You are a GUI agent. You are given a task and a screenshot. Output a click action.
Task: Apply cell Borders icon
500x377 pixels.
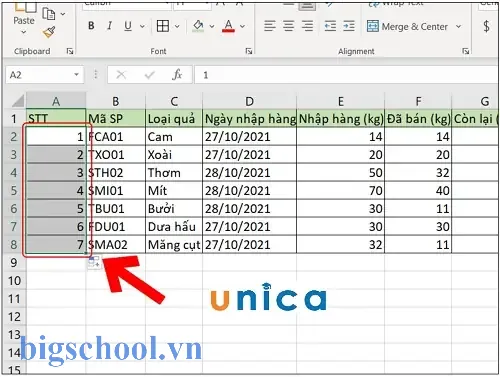click(163, 26)
